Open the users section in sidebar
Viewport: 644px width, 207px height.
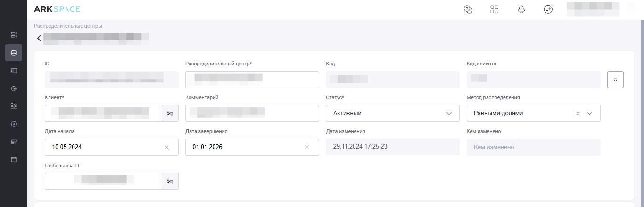(14, 106)
